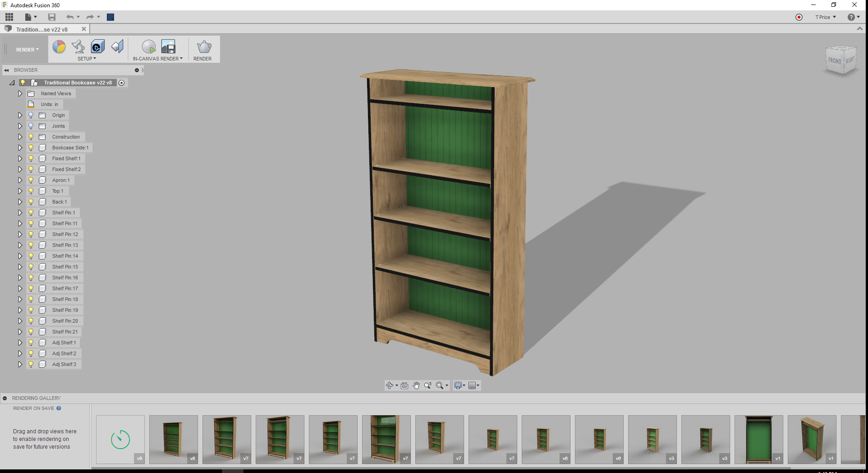Open the Display Settings dropdown

click(459, 385)
